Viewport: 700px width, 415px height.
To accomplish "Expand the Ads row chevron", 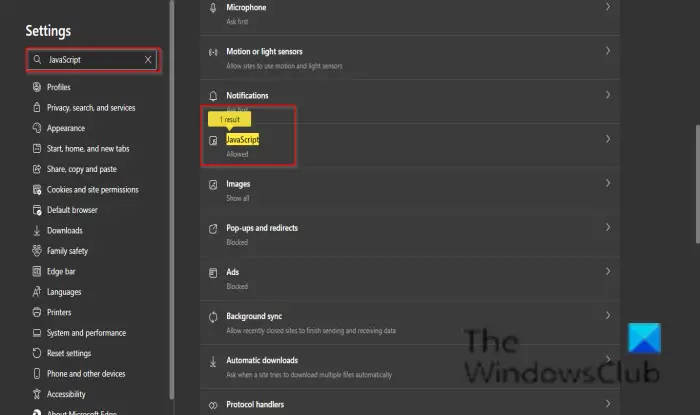I will click(x=608, y=271).
